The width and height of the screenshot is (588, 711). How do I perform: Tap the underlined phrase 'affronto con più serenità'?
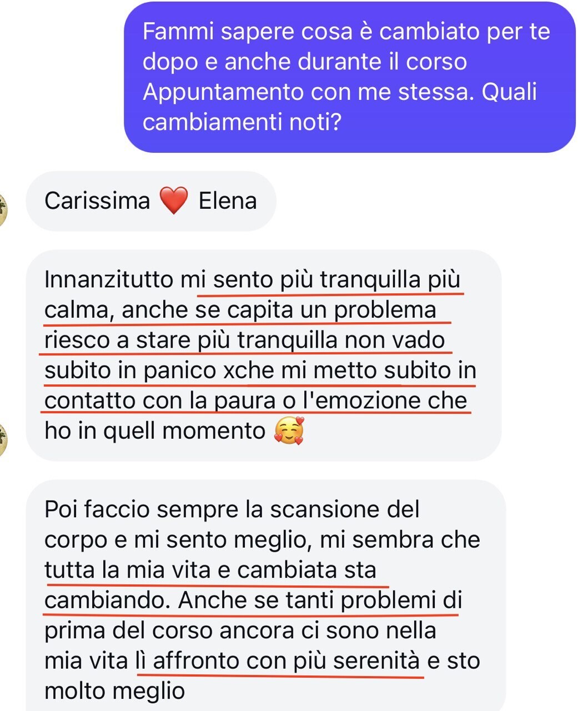tap(287, 661)
